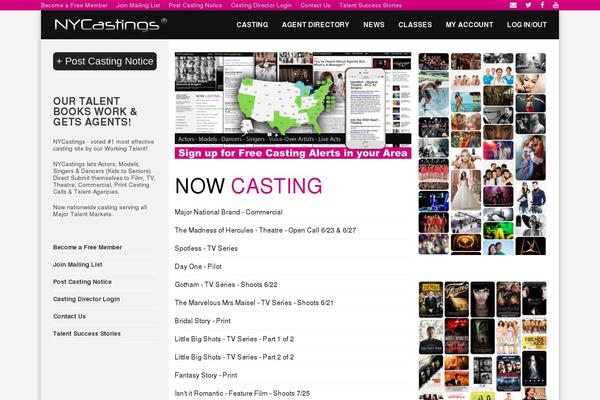Open Isn't It Romantic feature film listing
This screenshot has height=400, width=600.
pyautogui.click(x=242, y=393)
